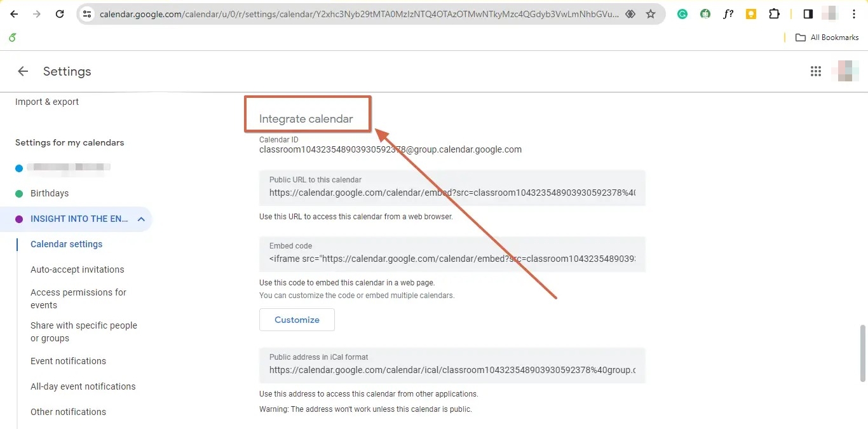Screen dimensions: 868x429
Task: Collapse the INSIGHT INTO THE EN... calendar chevron
Action: (x=141, y=219)
